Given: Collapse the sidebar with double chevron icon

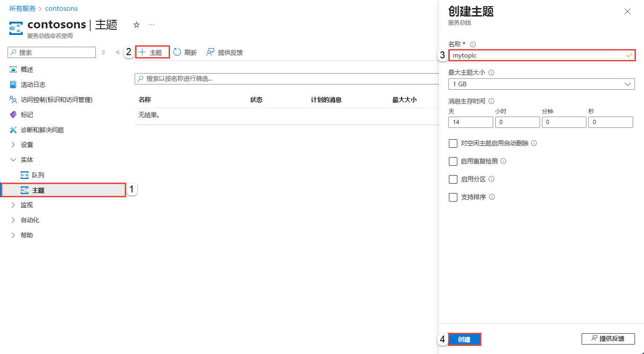Looking at the screenshot, I should pos(118,52).
